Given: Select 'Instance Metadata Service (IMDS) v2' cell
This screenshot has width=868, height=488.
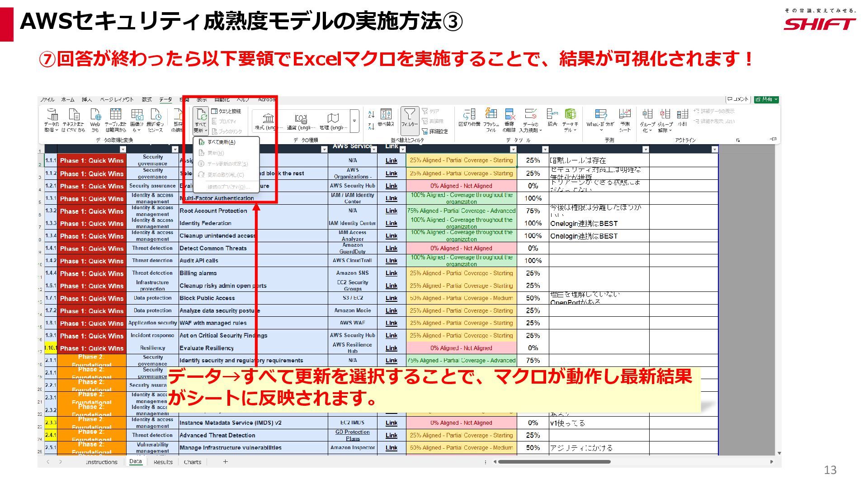Looking at the screenshot, I should (x=254, y=423).
